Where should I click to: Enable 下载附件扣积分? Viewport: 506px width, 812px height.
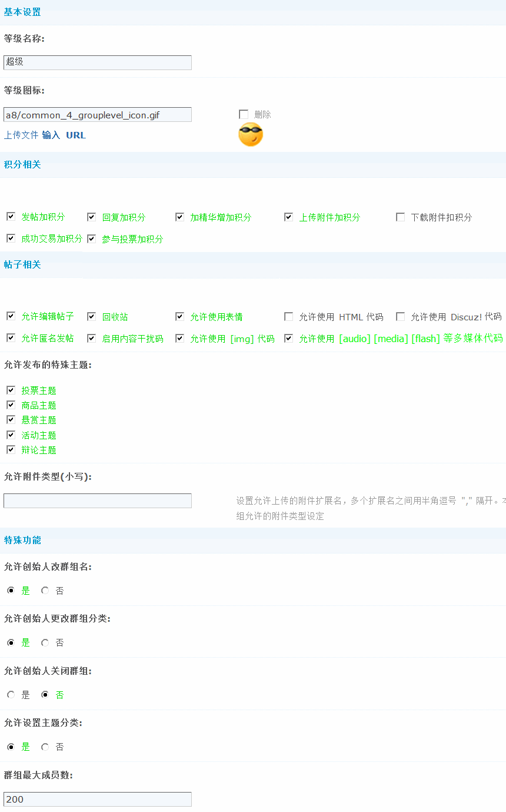click(x=400, y=217)
